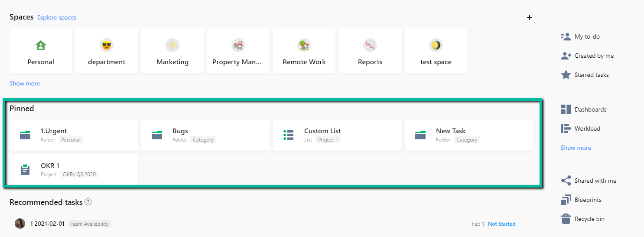Select the test space label
This screenshot has height=237, width=644.
click(436, 62)
